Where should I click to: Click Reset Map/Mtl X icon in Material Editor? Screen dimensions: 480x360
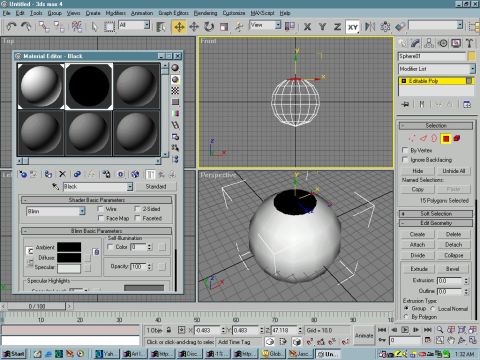click(x=62, y=174)
